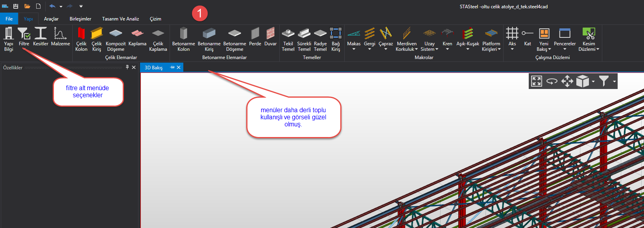This screenshot has height=228, width=644.
Task: Select the Çelik Kiriş beam tool
Action: pyautogui.click(x=96, y=39)
